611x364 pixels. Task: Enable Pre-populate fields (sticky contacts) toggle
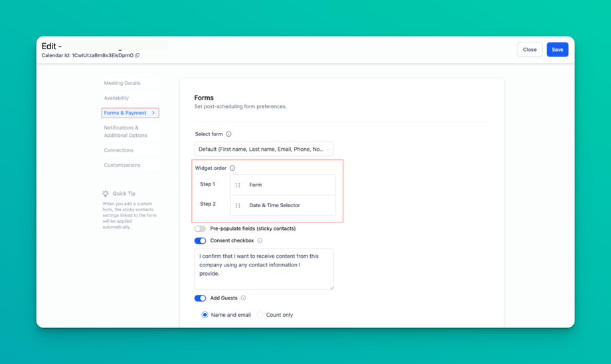[x=201, y=228]
